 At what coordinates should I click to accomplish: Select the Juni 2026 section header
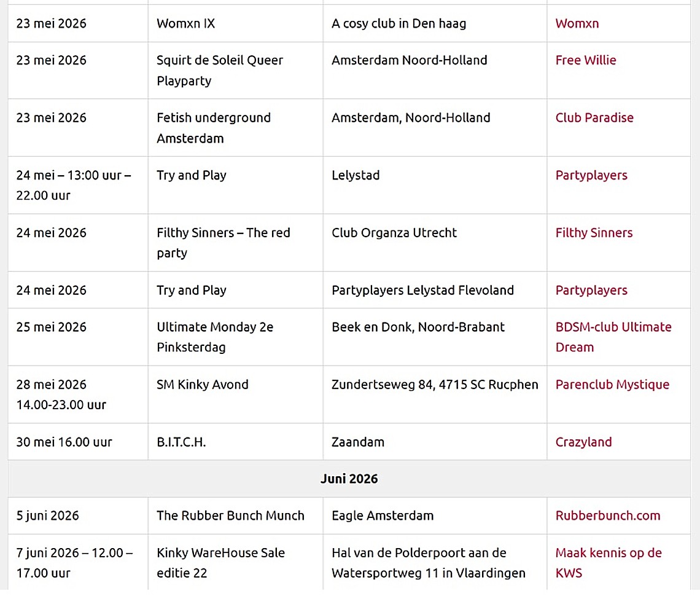tap(349, 479)
